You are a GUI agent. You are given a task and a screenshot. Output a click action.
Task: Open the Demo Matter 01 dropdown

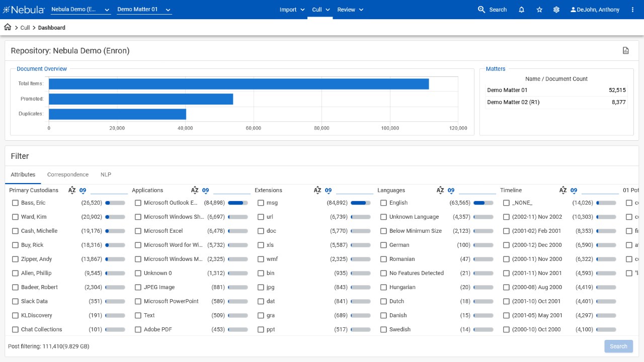click(144, 10)
